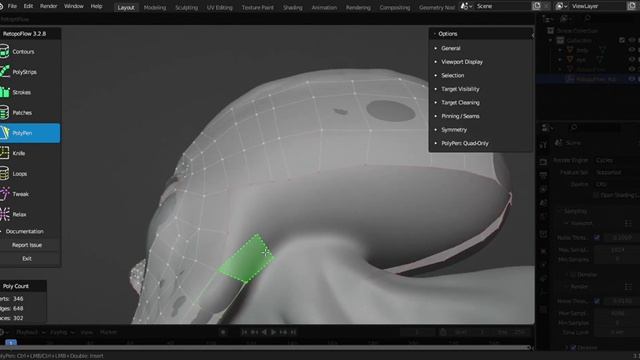Open the outliner display mode icon
The width and height of the screenshot is (640, 360).
pyautogui.click(x=548, y=18)
